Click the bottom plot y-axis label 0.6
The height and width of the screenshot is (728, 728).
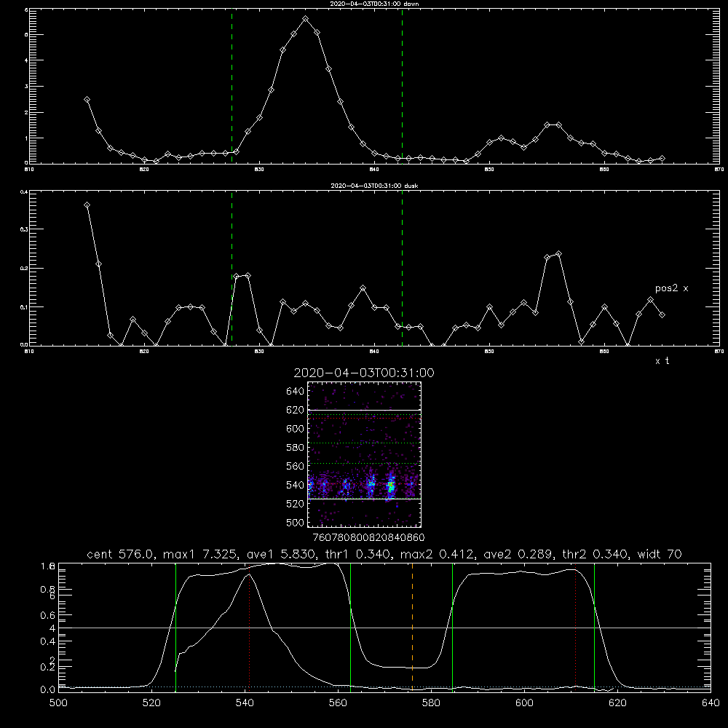pos(48,615)
